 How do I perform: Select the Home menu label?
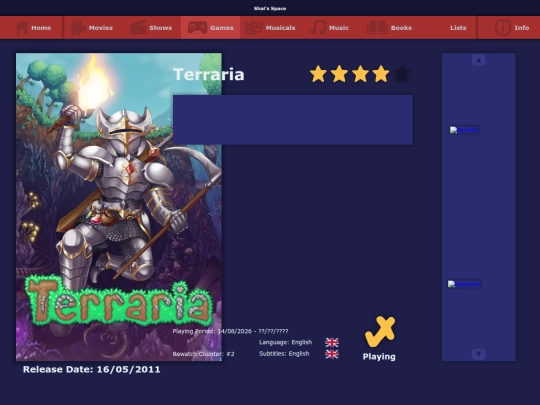pos(41,28)
